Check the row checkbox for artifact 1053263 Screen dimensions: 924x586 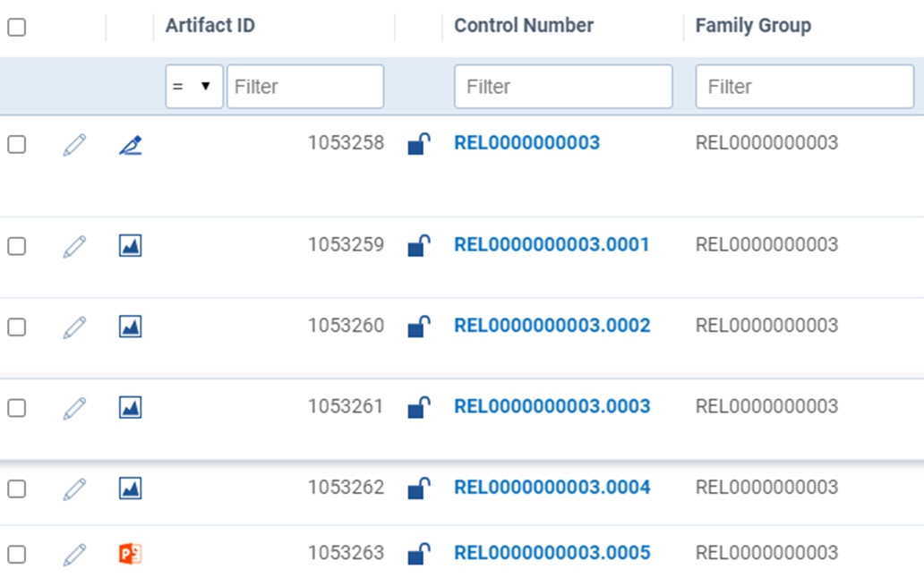[x=16, y=554]
